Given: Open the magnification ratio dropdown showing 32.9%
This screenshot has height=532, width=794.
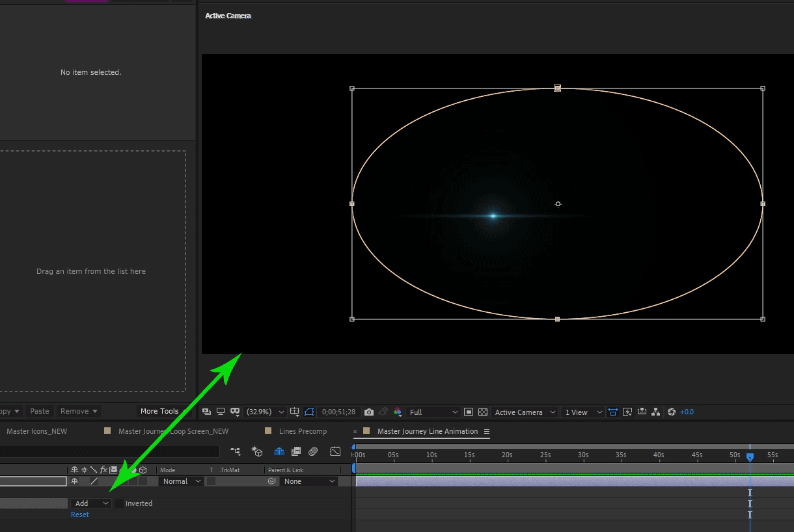Looking at the screenshot, I should pos(264,411).
